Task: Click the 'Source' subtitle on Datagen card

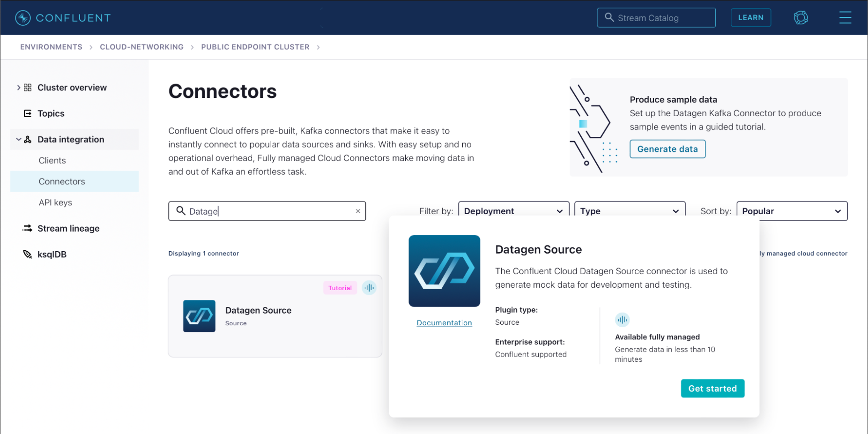Action: click(x=236, y=323)
